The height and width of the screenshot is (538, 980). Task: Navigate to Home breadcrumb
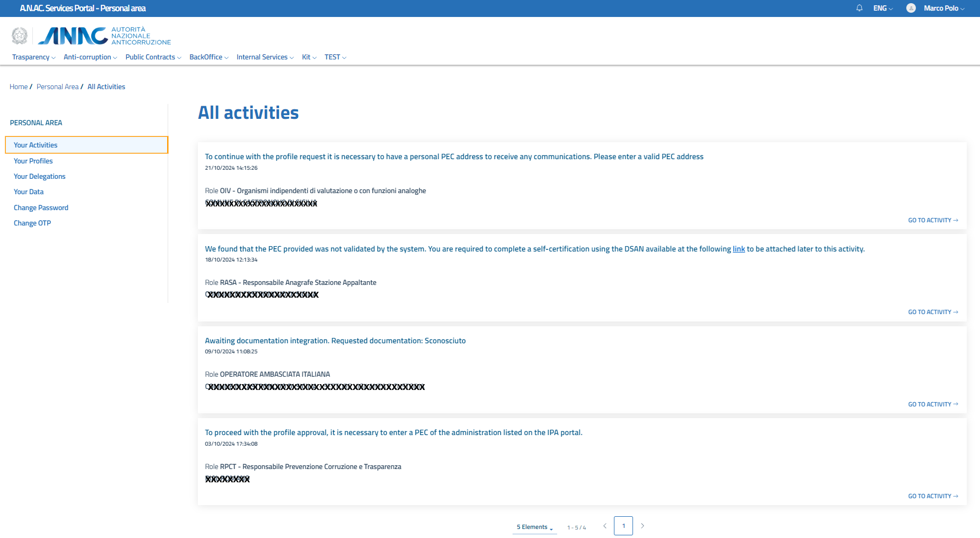[19, 86]
